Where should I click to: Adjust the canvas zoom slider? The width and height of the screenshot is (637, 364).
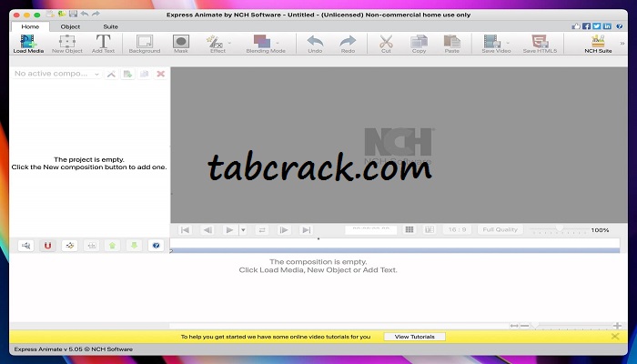tap(559, 230)
